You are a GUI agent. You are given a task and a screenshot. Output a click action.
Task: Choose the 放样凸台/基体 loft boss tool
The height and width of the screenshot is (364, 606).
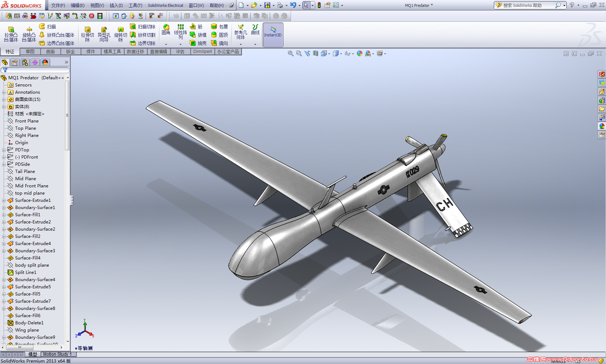[57, 35]
